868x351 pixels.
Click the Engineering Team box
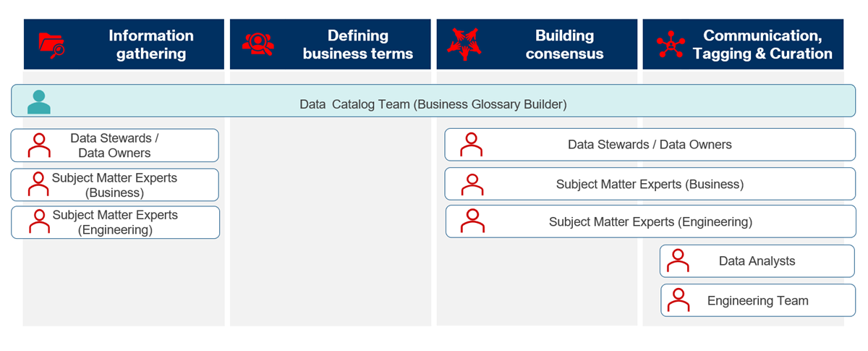[757, 300]
